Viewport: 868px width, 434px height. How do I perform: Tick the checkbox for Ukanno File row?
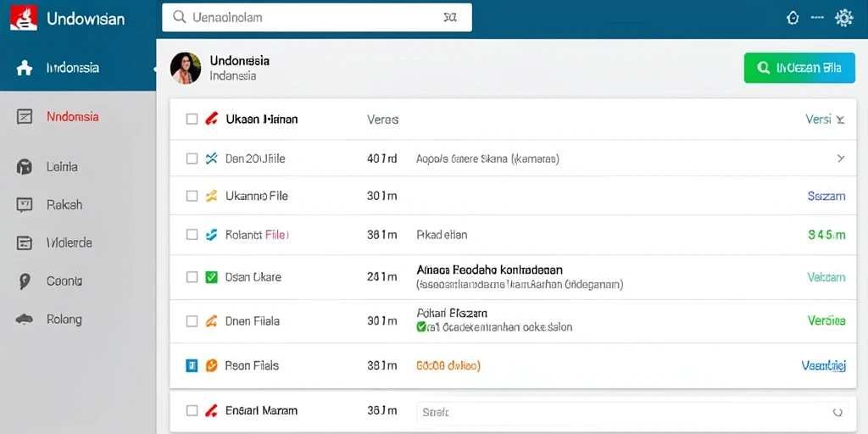[x=192, y=196]
